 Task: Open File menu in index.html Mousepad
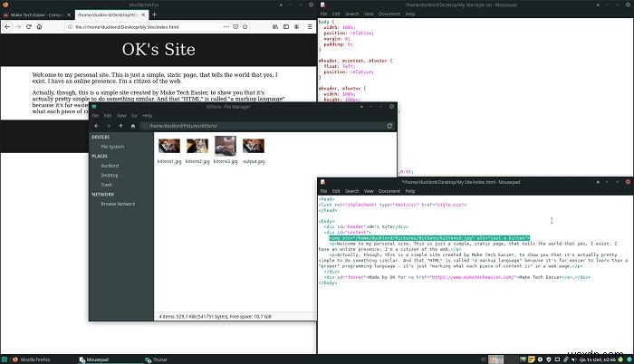(323, 191)
